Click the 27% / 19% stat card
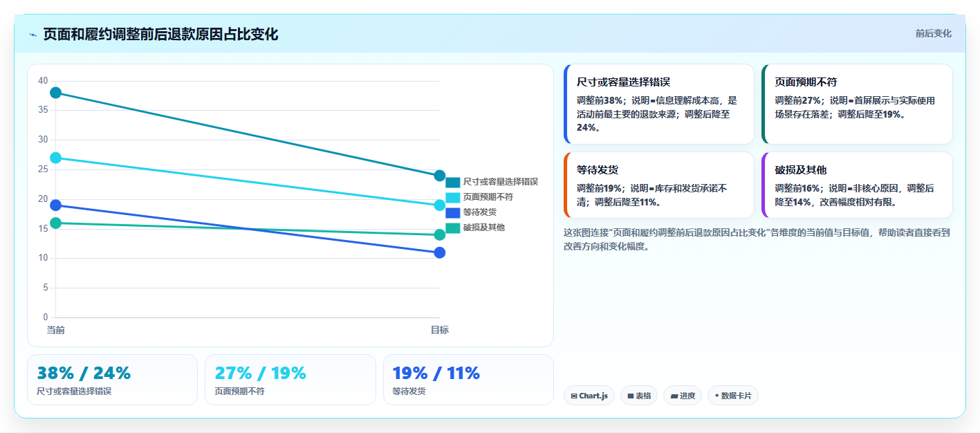Viewport: 980px width, 433px height. [290, 380]
